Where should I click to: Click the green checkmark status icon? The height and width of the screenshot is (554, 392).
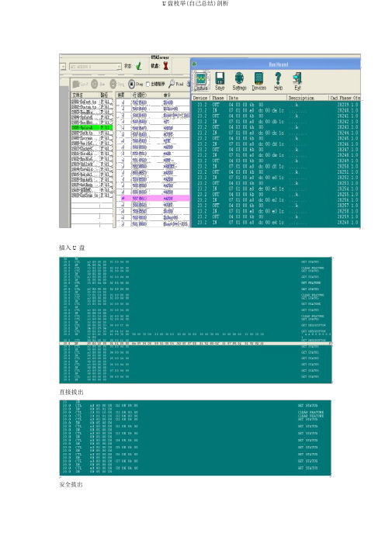139,66
